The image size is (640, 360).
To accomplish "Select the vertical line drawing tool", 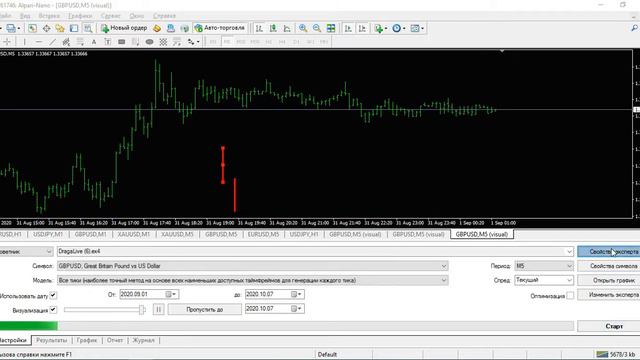I will [x=24, y=42].
